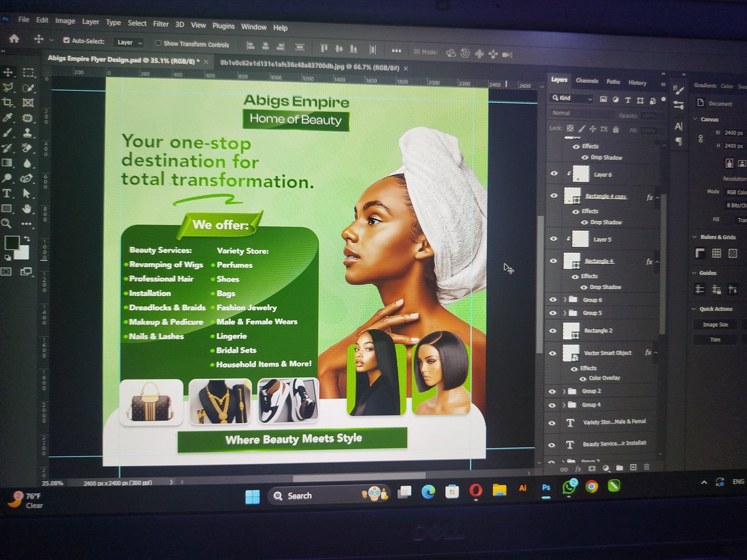Hide the Vector Smart Object layer
747x560 pixels.
[x=553, y=353]
